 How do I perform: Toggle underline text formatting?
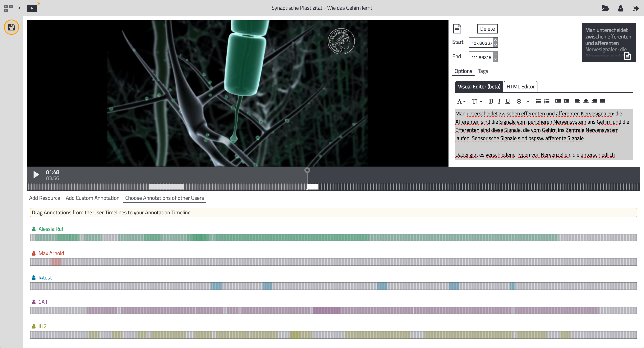point(508,101)
